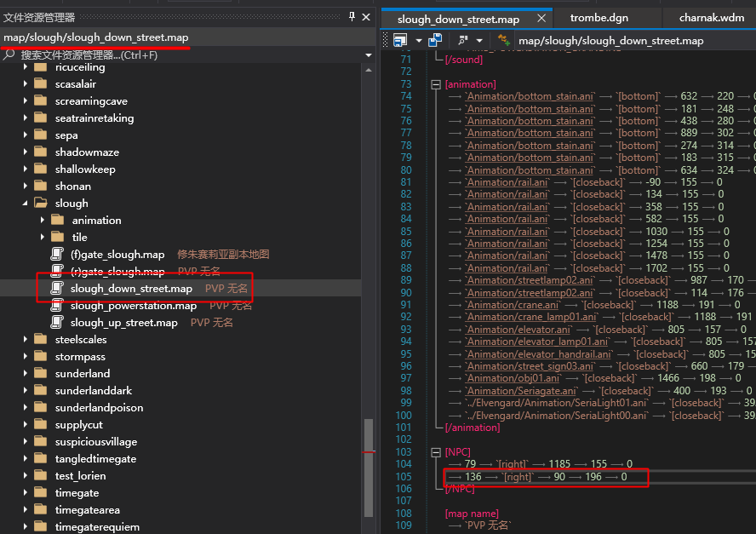The height and width of the screenshot is (534, 756).
Task: Follow Animation/crane.ani link on line 91
Action: [x=512, y=305]
